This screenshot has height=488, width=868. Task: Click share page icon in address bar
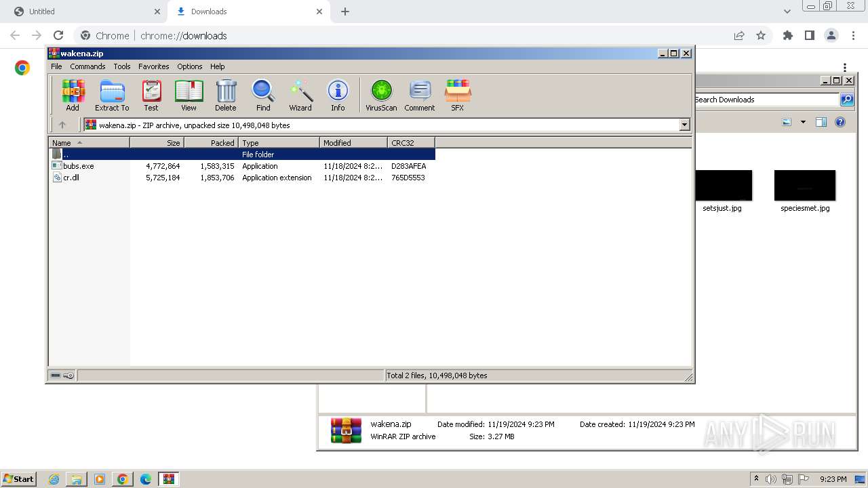click(739, 35)
